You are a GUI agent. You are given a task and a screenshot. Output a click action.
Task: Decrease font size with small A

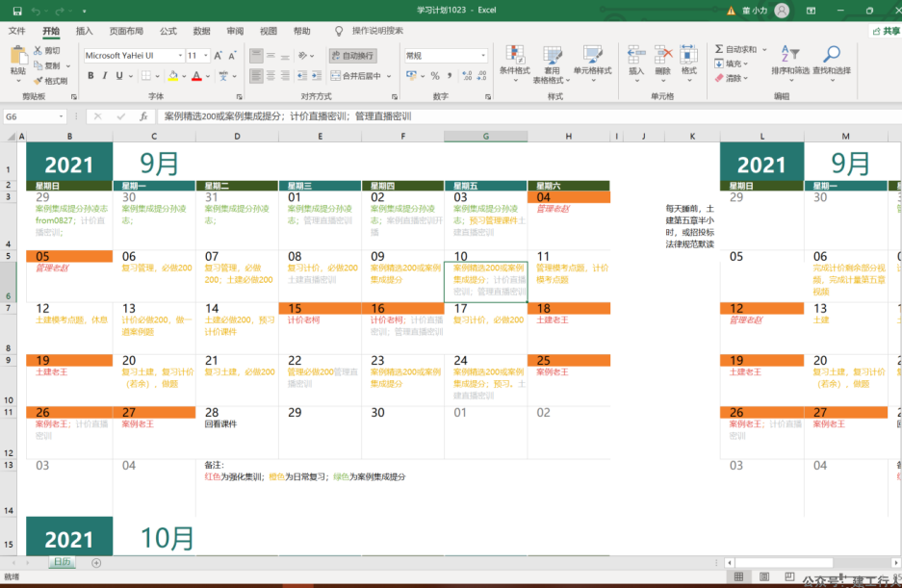pyautogui.click(x=232, y=56)
